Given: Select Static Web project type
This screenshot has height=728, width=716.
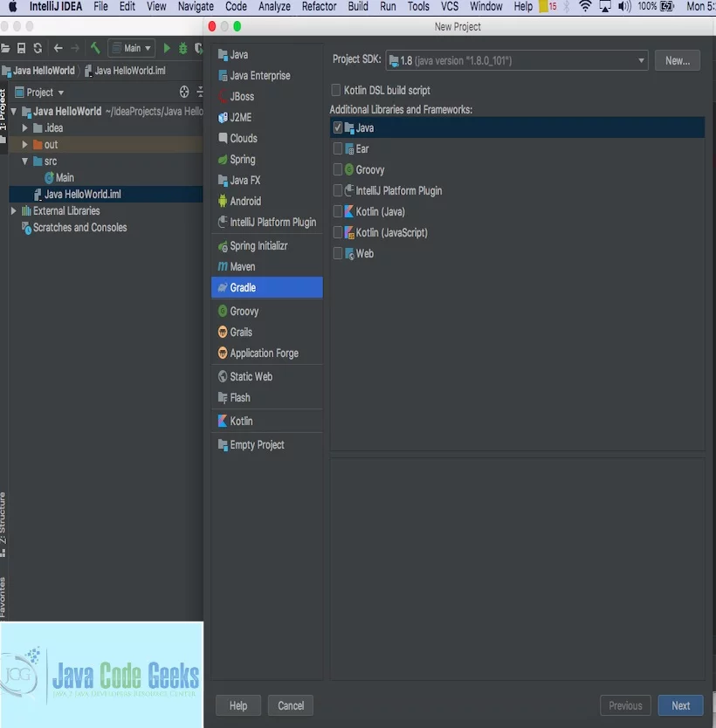Looking at the screenshot, I should [267, 376].
